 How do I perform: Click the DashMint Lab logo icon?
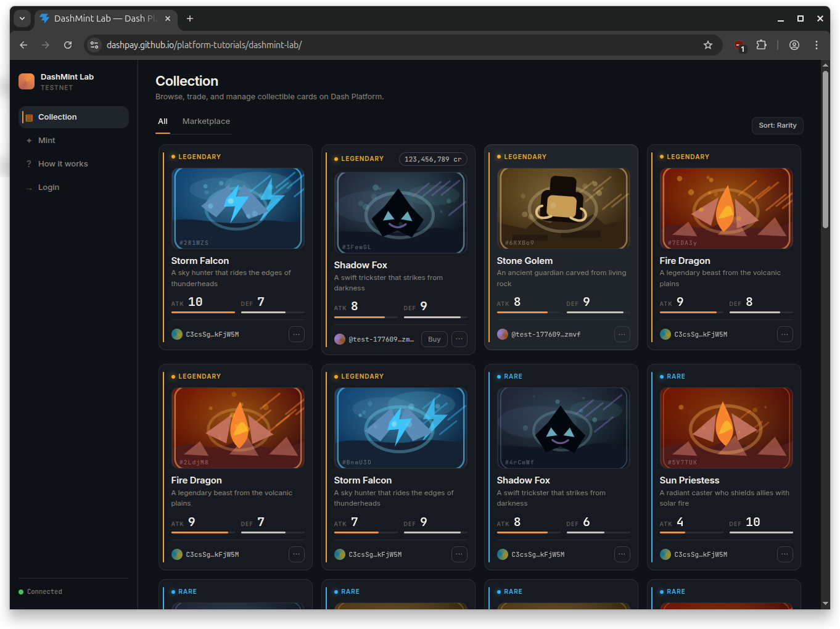[27, 81]
